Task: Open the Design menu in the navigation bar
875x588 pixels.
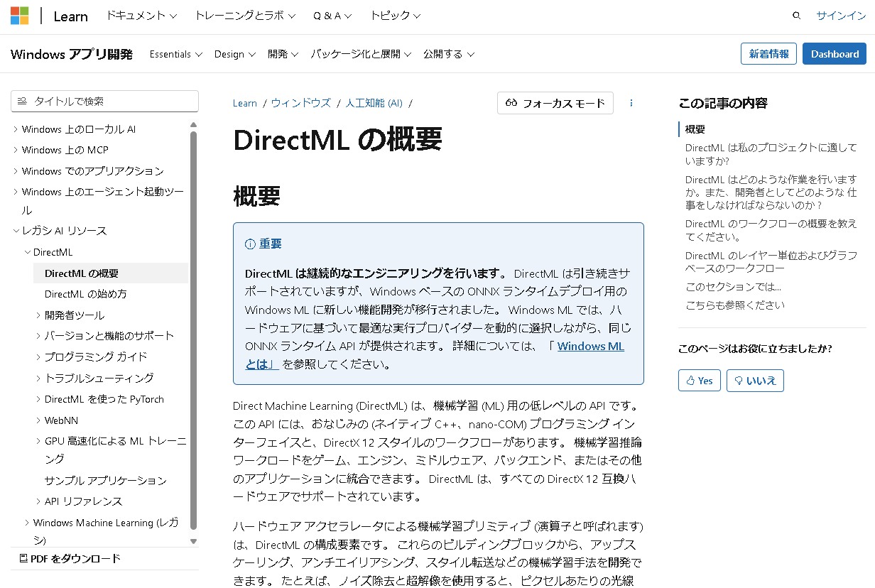Action: pyautogui.click(x=234, y=53)
